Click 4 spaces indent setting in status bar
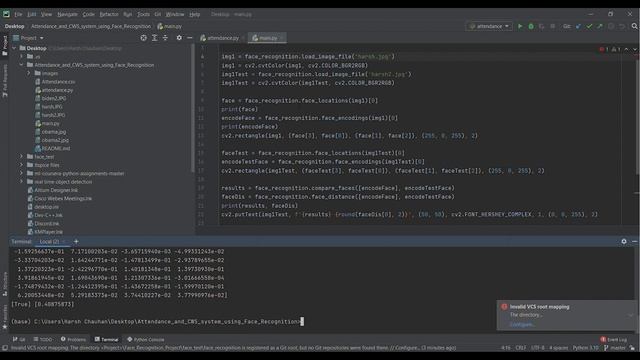 tap(558, 348)
